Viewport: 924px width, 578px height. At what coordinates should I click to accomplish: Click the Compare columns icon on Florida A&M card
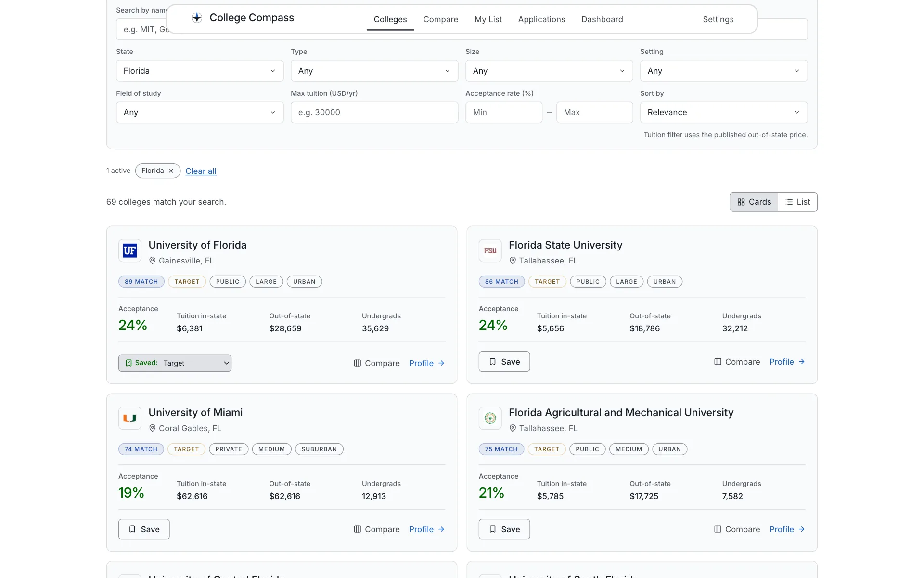(x=718, y=529)
